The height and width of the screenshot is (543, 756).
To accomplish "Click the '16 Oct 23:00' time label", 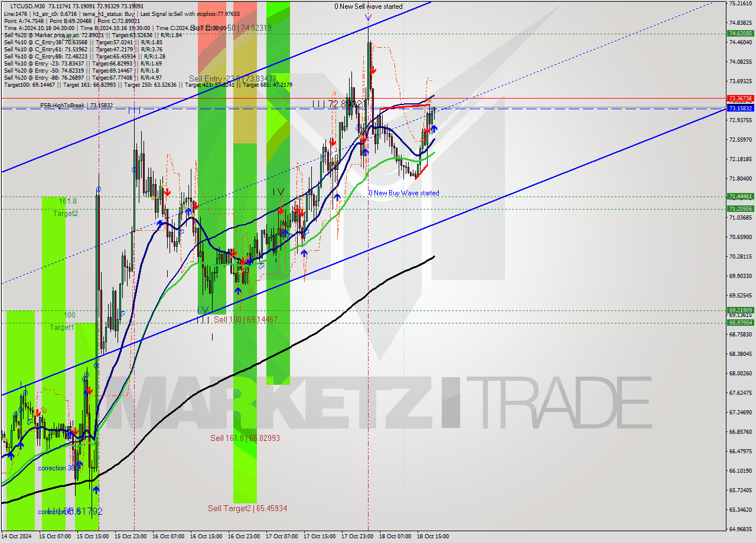I will point(244,537).
